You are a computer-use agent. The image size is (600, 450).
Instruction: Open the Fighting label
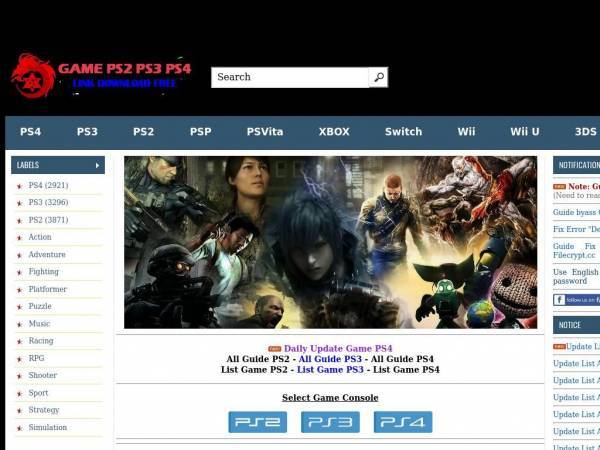44,272
